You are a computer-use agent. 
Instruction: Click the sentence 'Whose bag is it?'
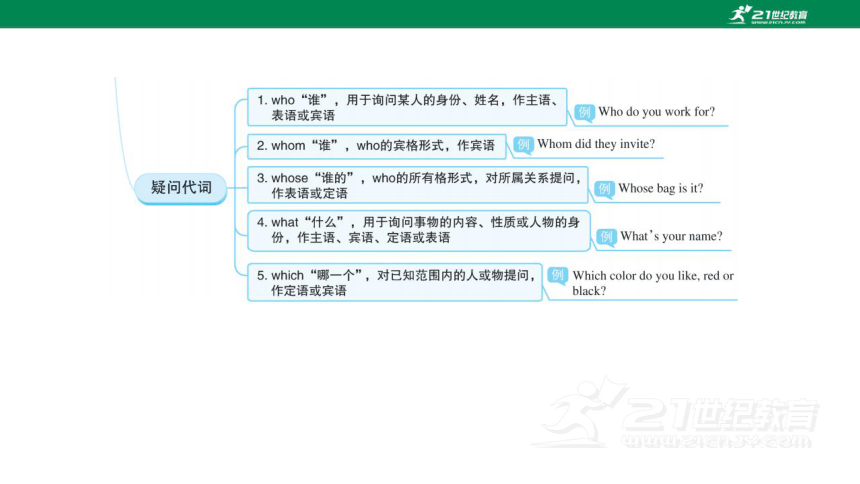(x=660, y=189)
